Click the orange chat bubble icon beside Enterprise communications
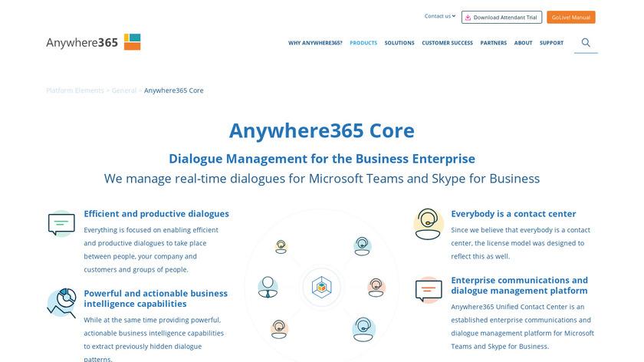The image size is (644, 362). point(429,290)
